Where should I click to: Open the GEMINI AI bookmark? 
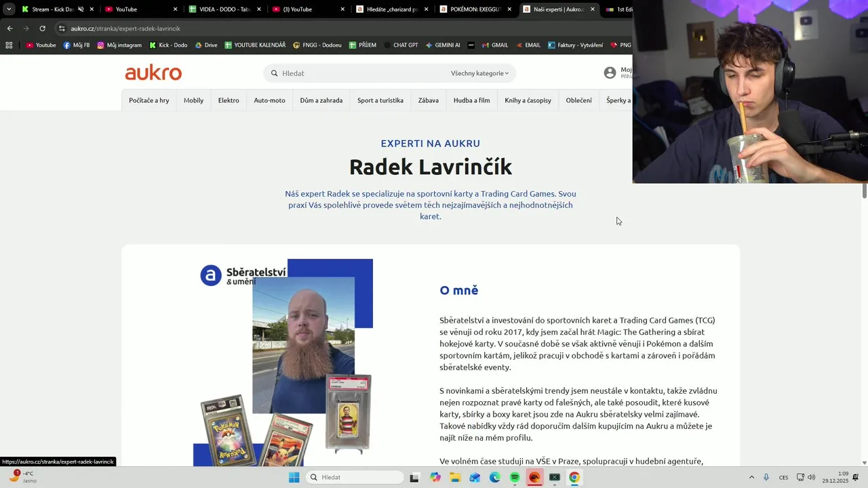(443, 45)
